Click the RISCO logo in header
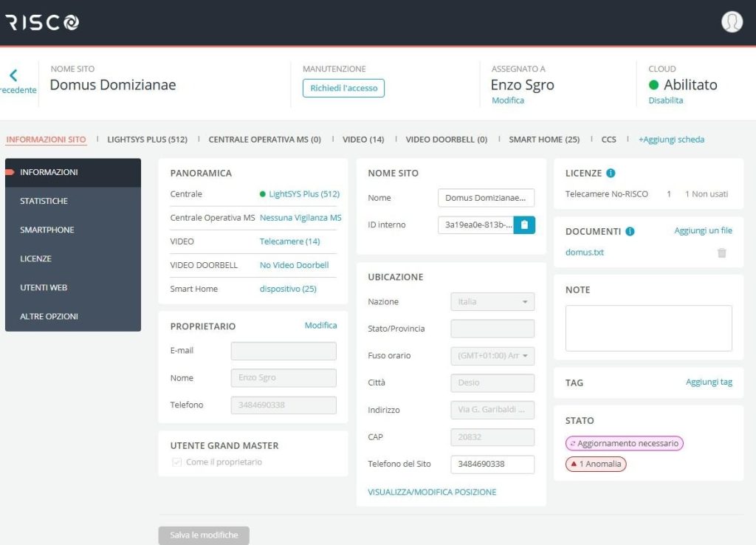The image size is (756, 545). [x=42, y=22]
